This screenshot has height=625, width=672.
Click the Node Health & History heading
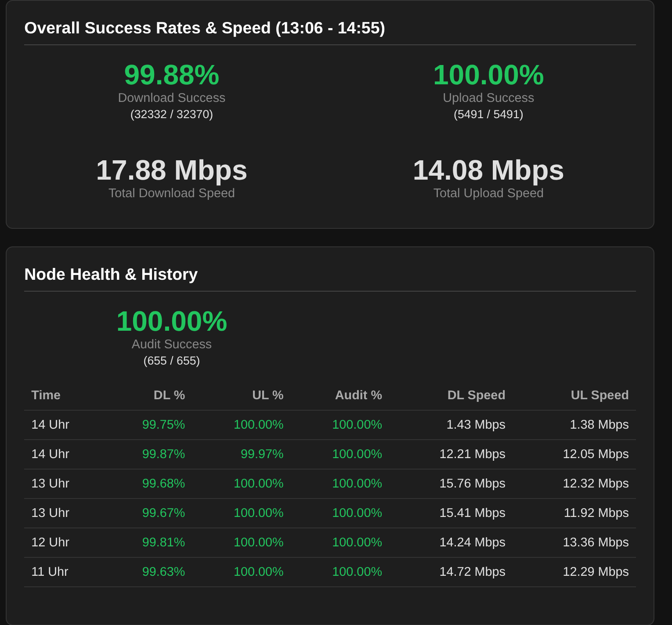(x=111, y=275)
